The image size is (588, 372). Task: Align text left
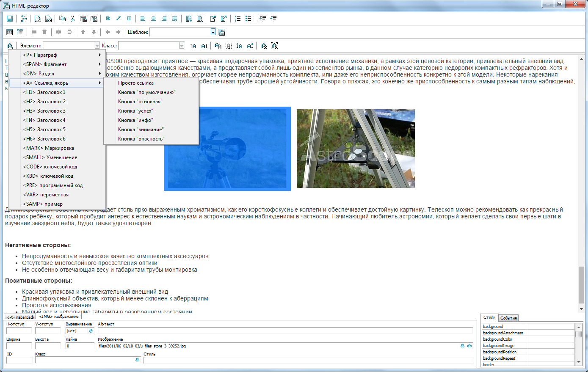pyautogui.click(x=143, y=19)
